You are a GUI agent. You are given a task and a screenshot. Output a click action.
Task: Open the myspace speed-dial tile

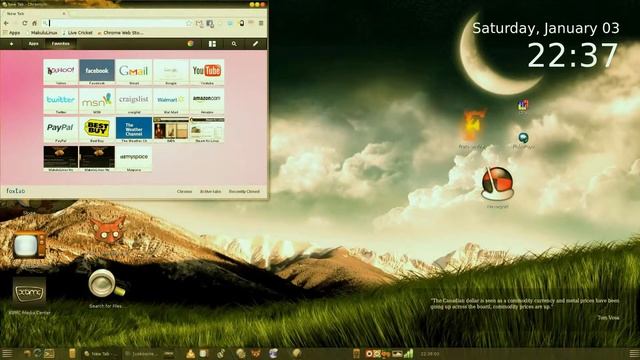133,158
